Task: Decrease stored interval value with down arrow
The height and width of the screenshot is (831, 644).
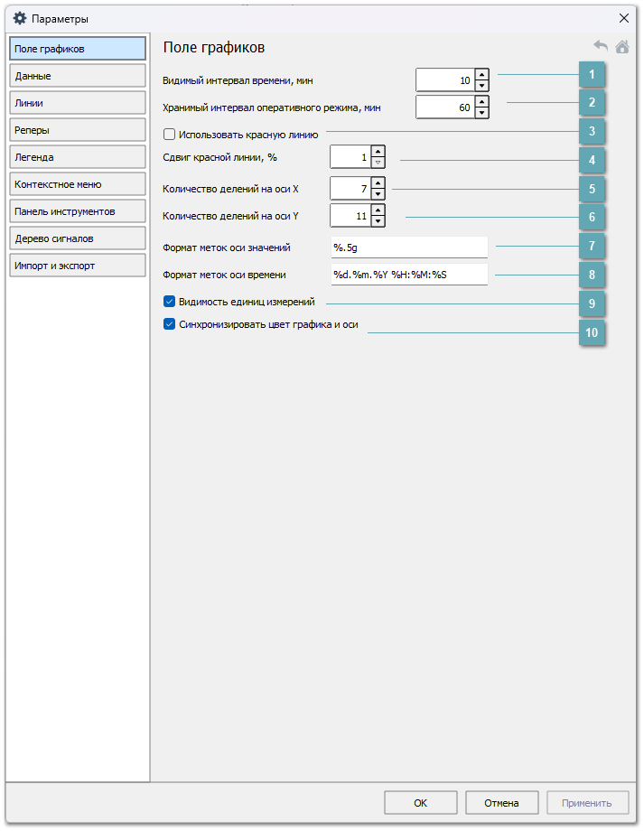Action: [481, 113]
